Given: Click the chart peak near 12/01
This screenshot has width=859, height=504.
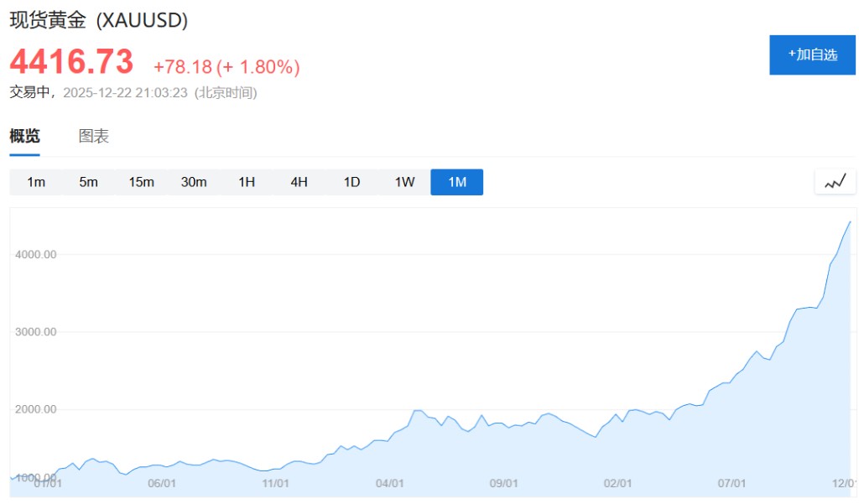Looking at the screenshot, I should 850,222.
